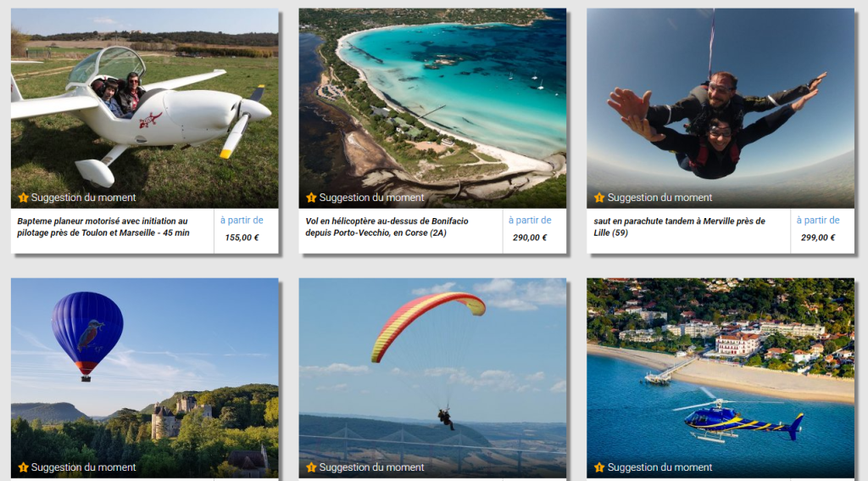Select the 290,00 € price box
Viewport: 868px width, 481px height.
[x=534, y=231]
